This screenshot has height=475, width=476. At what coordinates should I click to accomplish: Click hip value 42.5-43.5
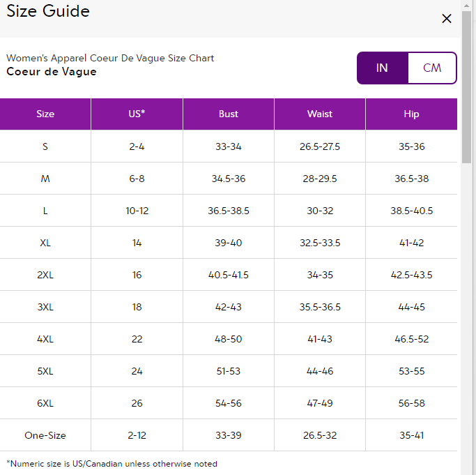click(411, 275)
